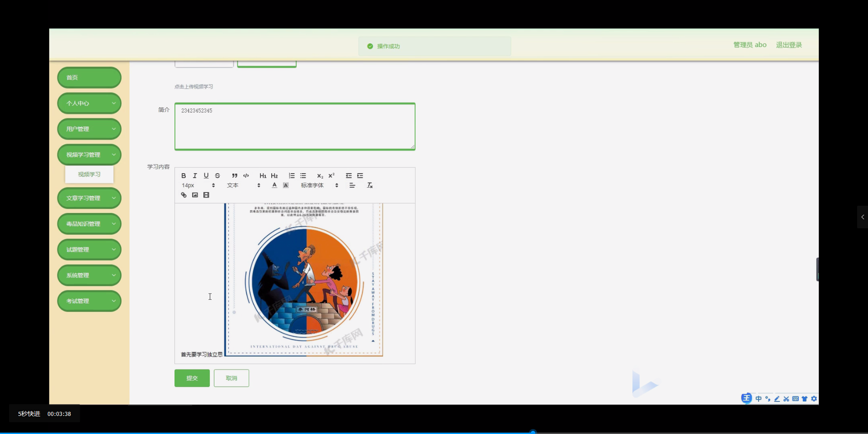Insert a blockquote
This screenshot has width=868, height=434.
tap(235, 175)
